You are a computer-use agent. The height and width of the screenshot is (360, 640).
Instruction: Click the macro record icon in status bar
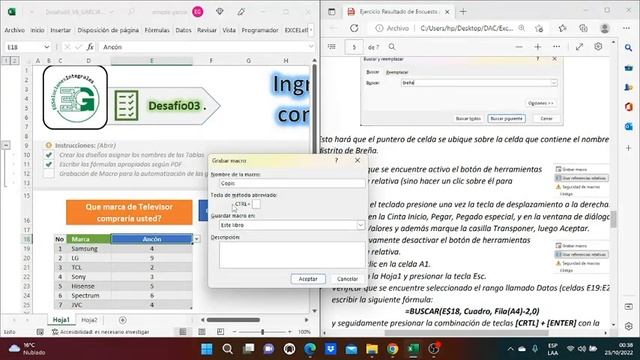[40, 332]
